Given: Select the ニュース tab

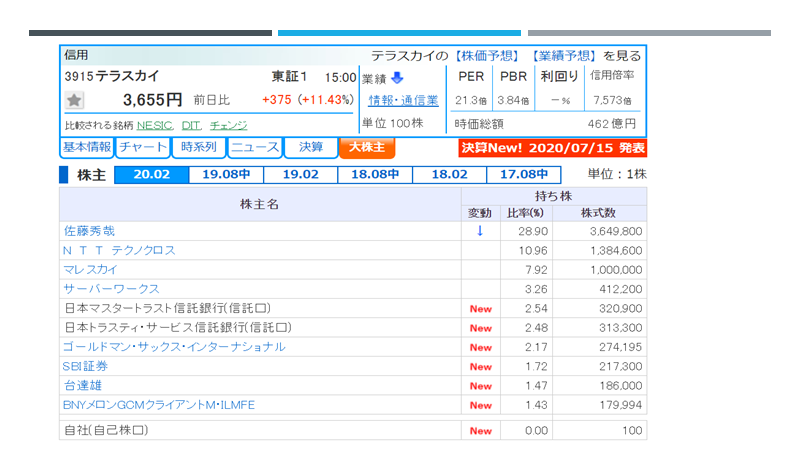Looking at the screenshot, I should coord(255,147).
